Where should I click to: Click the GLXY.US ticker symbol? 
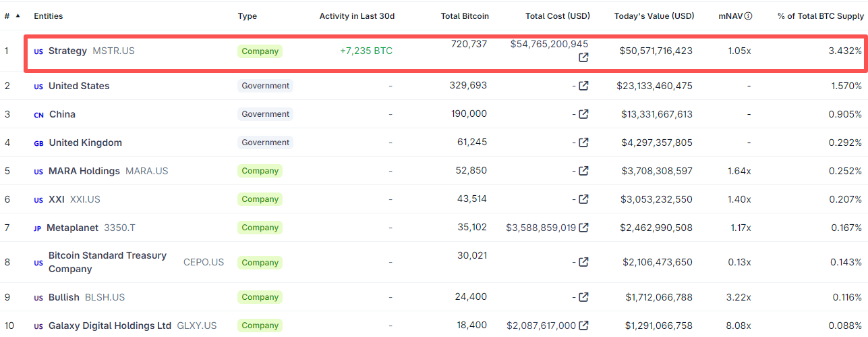point(197,326)
